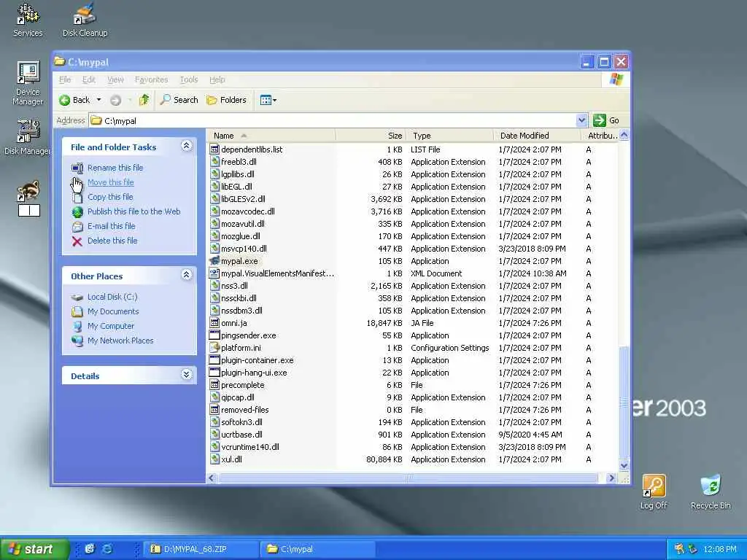Go to Local Disk (C:) link

coord(112,297)
